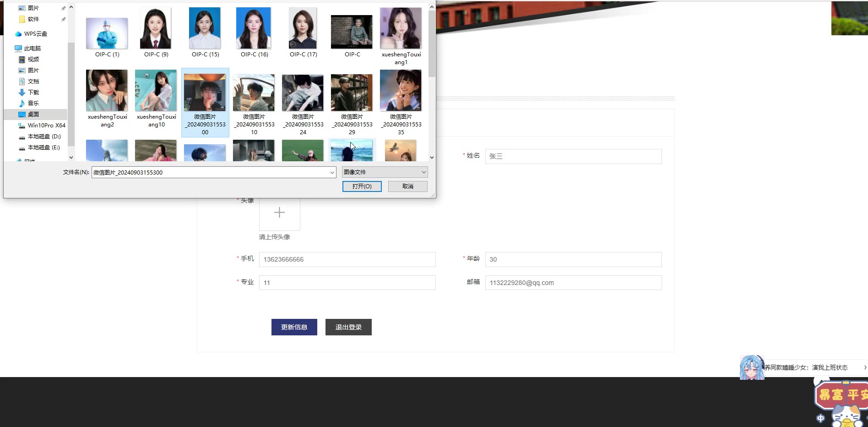Open WPS云盘 in the navigation pane

pyautogui.click(x=35, y=34)
